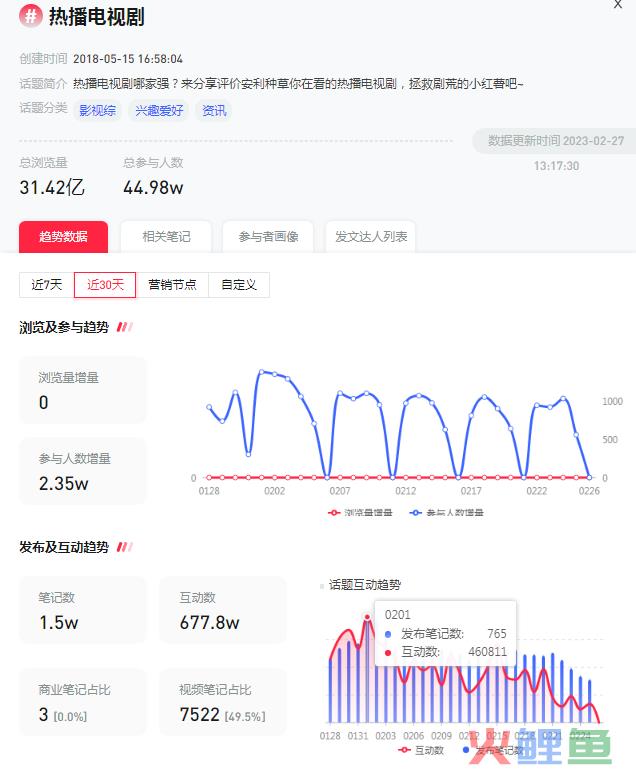Select the 营销节点 range option
This screenshot has width=636, height=770.
172,285
